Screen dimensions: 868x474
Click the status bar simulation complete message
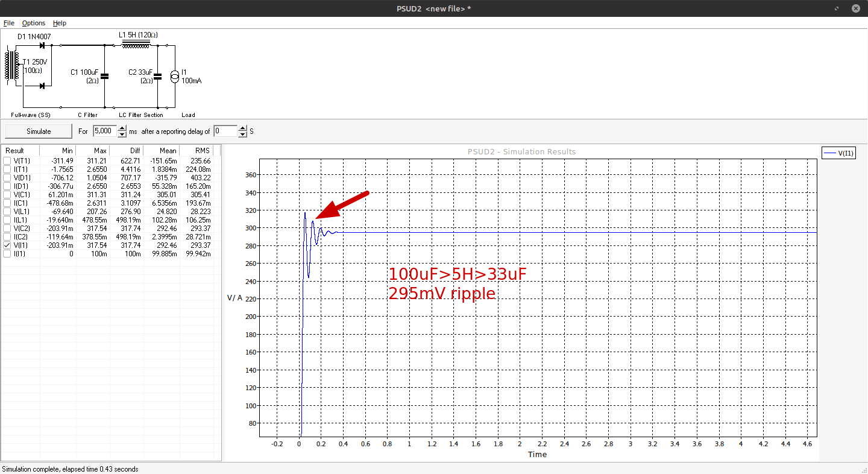(70, 469)
